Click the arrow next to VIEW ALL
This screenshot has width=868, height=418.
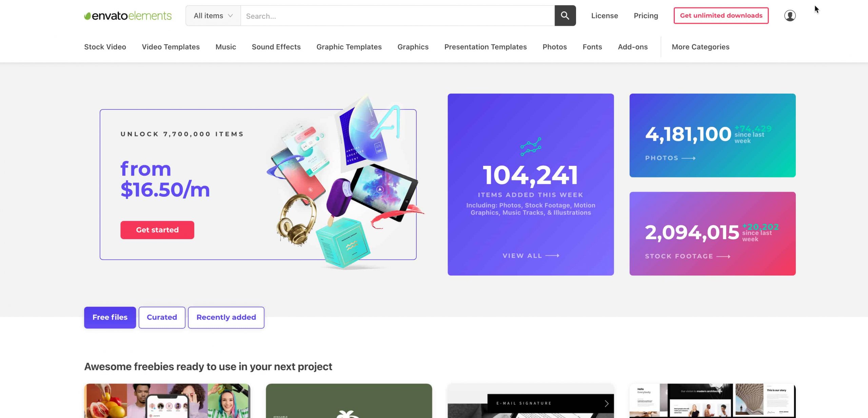click(x=552, y=256)
